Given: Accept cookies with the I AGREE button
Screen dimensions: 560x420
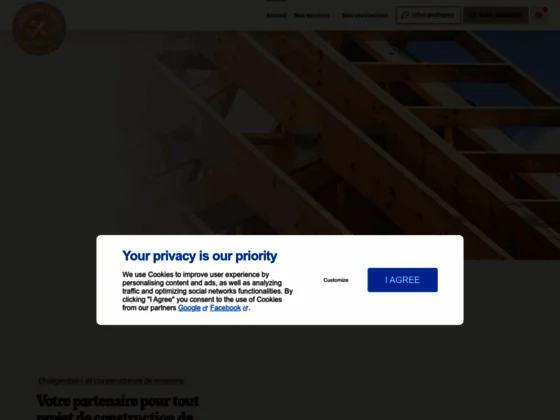Looking at the screenshot, I should pos(402,280).
